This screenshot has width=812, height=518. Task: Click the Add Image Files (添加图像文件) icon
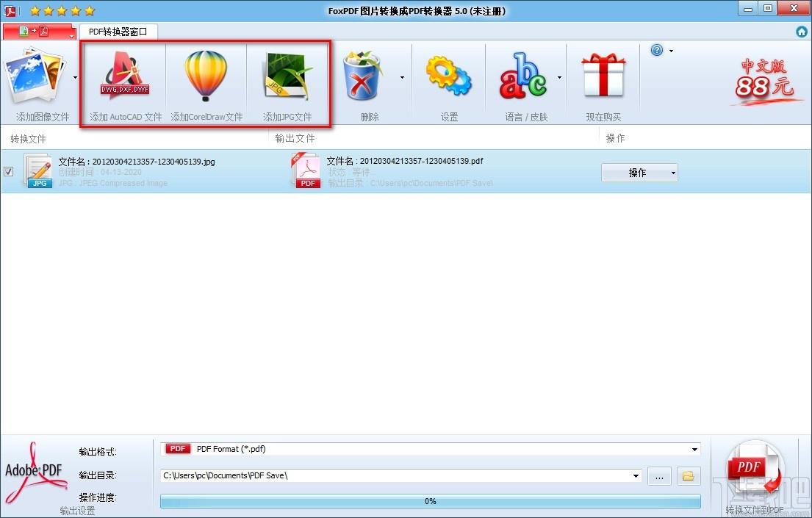pyautogui.click(x=34, y=76)
